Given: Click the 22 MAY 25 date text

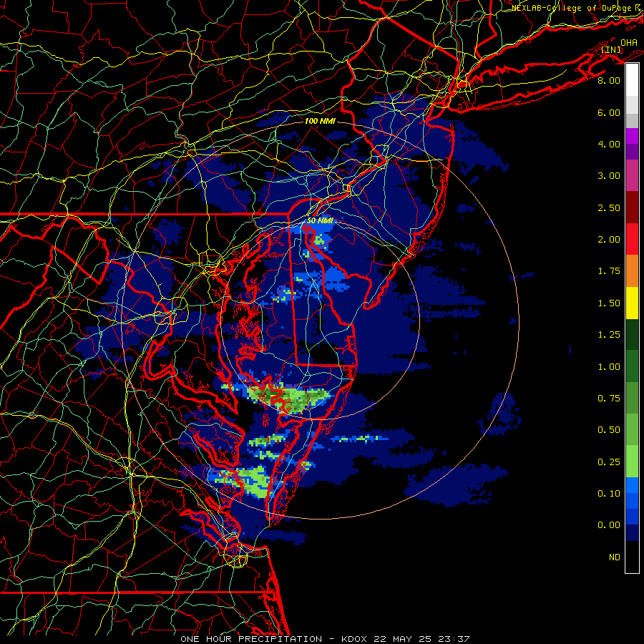Looking at the screenshot, I should click(x=402, y=639).
